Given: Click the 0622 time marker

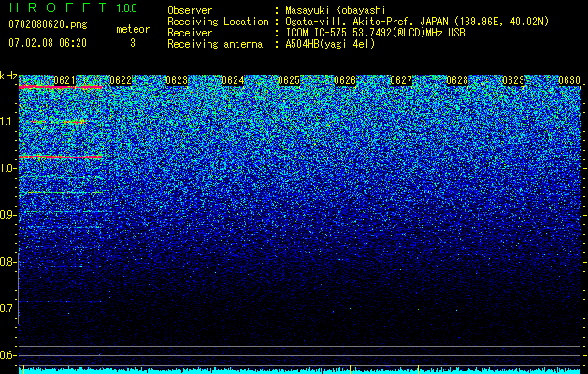Looking at the screenshot, I should (121, 80).
